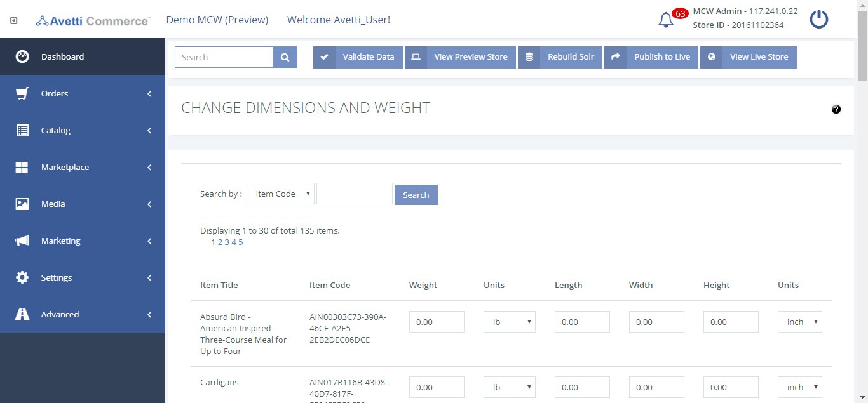Click the red 63 notification badge
This screenshot has width=868, height=403.
pos(681,13)
